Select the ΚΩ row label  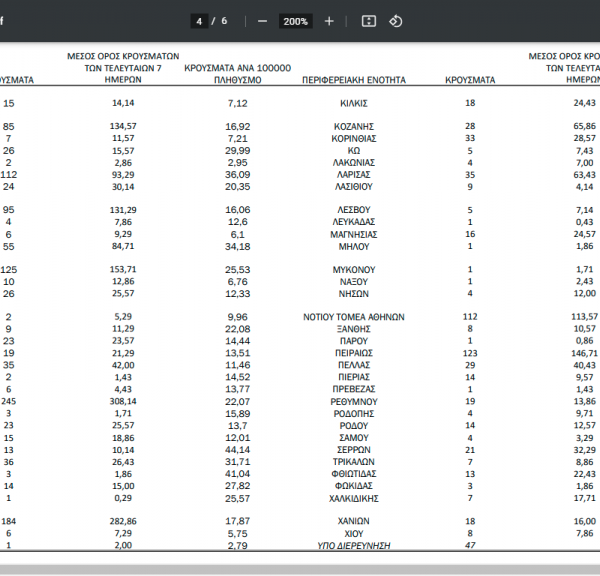pyautogui.click(x=354, y=151)
